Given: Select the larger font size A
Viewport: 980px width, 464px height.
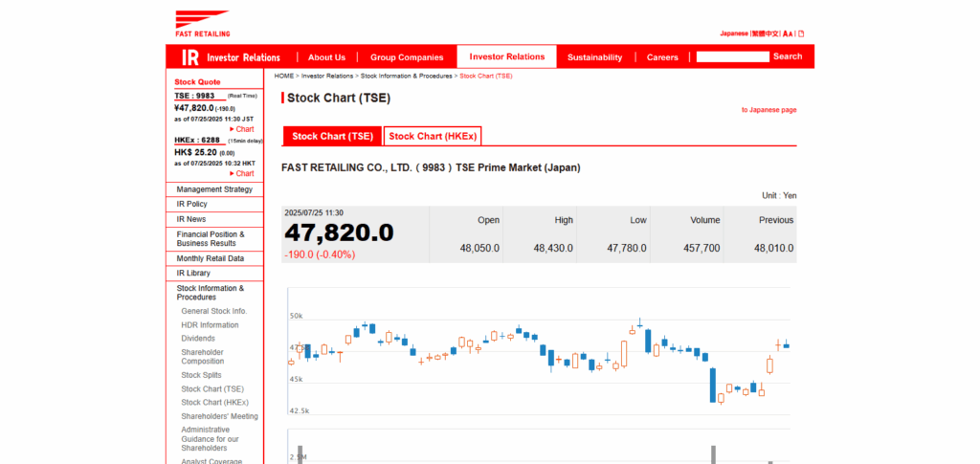Looking at the screenshot, I should [786, 33].
